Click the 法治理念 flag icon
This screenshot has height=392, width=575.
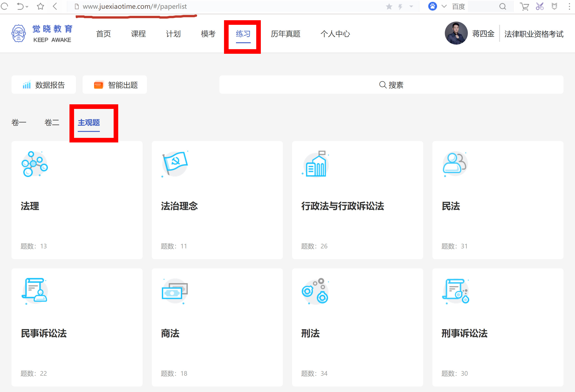coord(175,164)
